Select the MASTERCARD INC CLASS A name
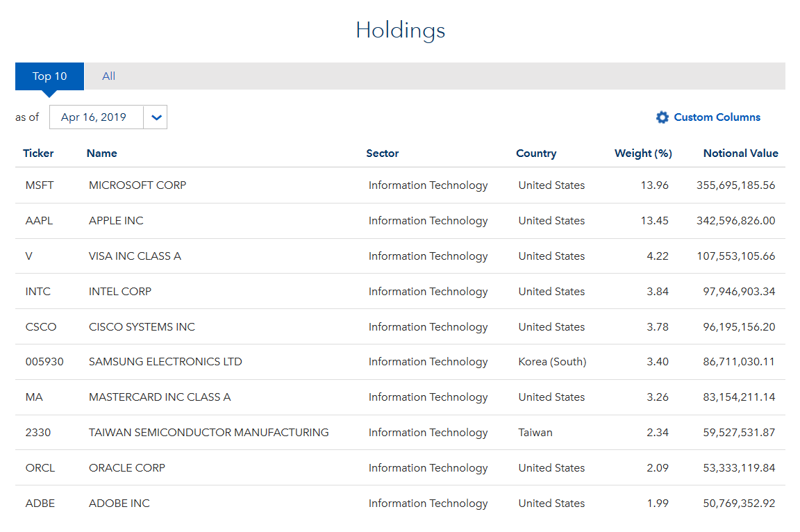This screenshot has width=800, height=532. click(160, 397)
